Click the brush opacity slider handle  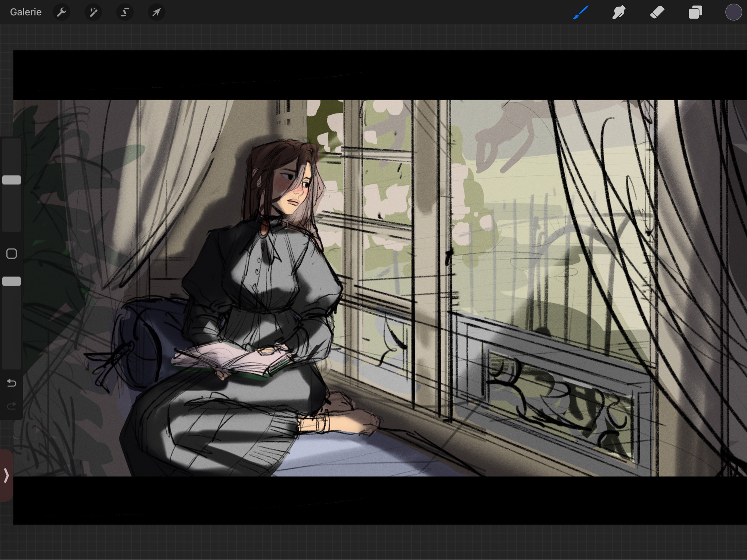(x=12, y=281)
